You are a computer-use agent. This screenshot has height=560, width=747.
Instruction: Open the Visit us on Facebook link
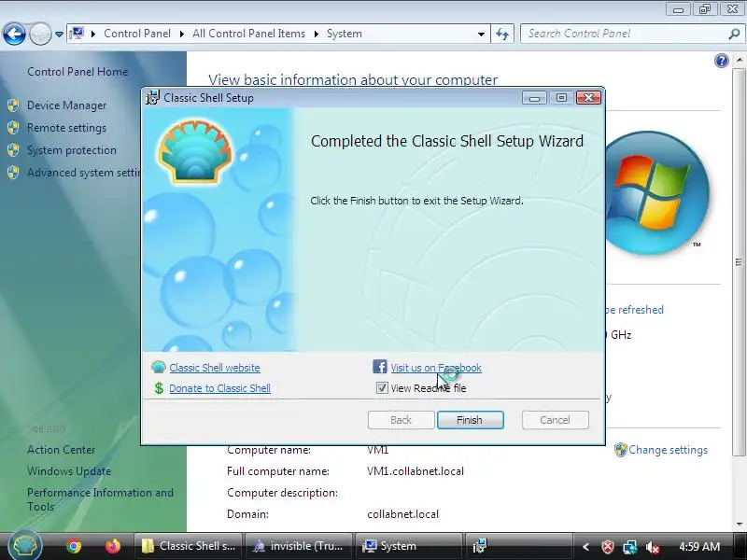tap(436, 368)
